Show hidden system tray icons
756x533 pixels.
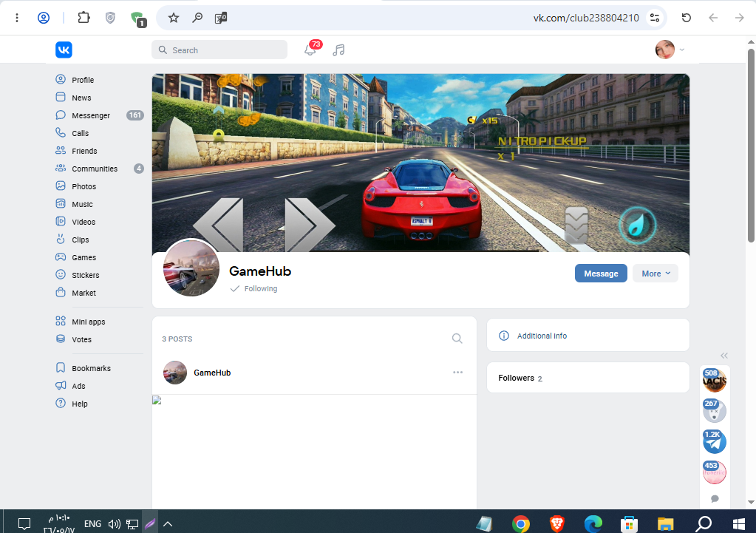click(168, 524)
